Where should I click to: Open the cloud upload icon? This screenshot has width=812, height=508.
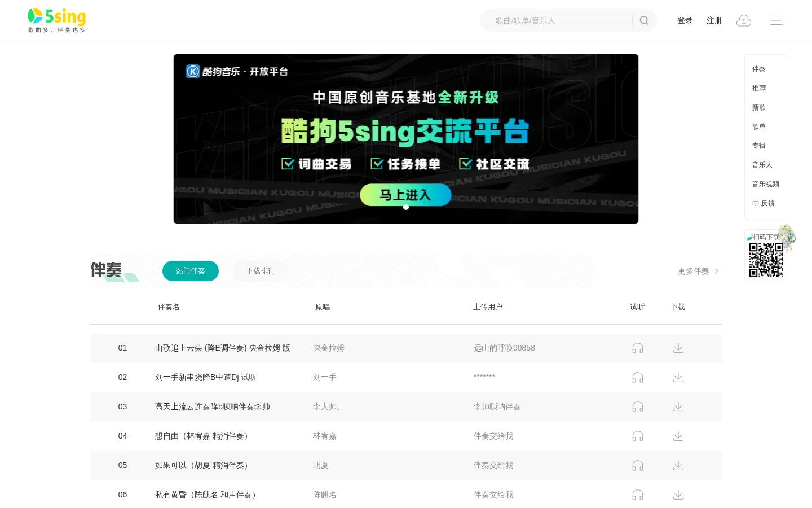pos(744,21)
